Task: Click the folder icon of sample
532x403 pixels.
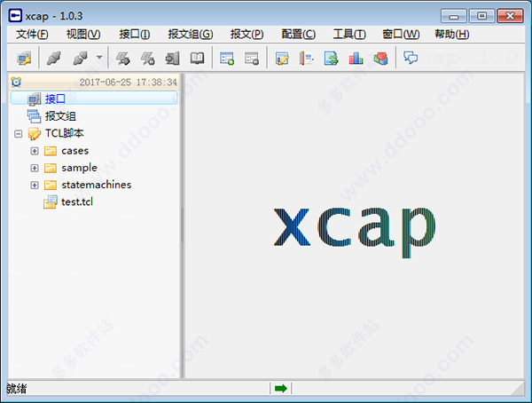Action: point(51,168)
